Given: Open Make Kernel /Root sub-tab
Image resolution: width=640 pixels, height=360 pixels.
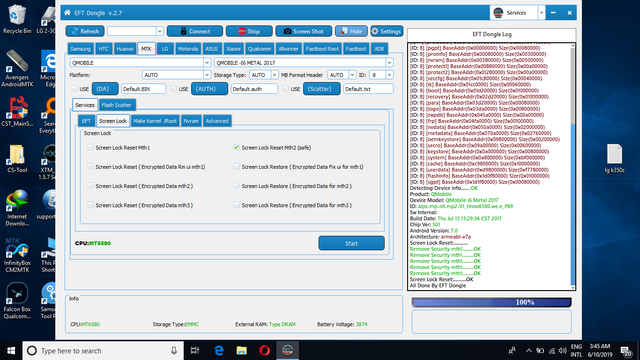Looking at the screenshot, I should point(155,121).
